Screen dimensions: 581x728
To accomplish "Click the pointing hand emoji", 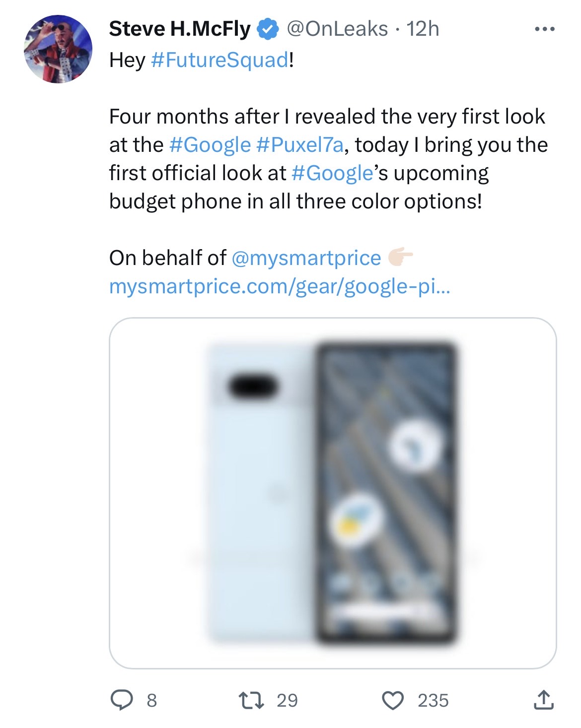I will pos(400,258).
